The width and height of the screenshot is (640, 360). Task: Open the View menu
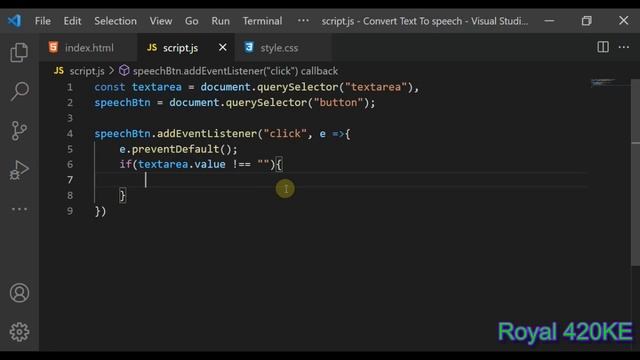pos(160,21)
